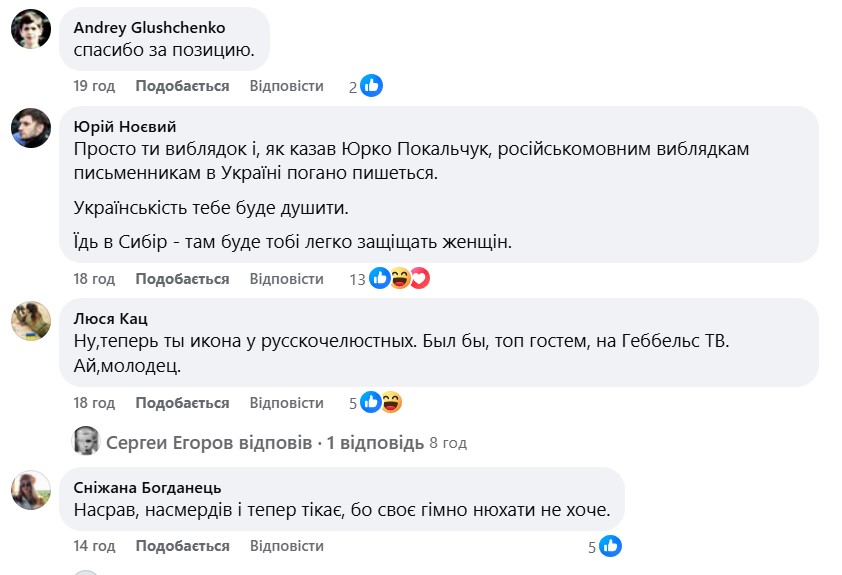Open Юрій Ноєвий's avatar
Viewport: 842px width, 575px height.
pos(31,128)
